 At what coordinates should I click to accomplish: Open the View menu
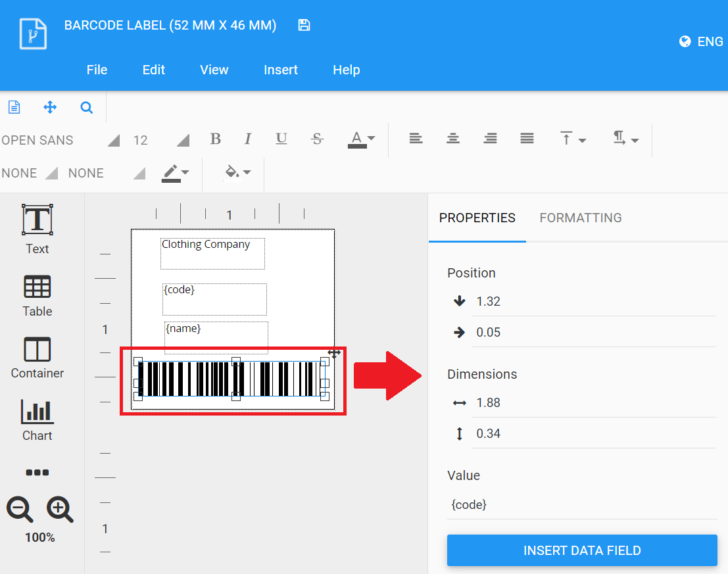(x=214, y=70)
